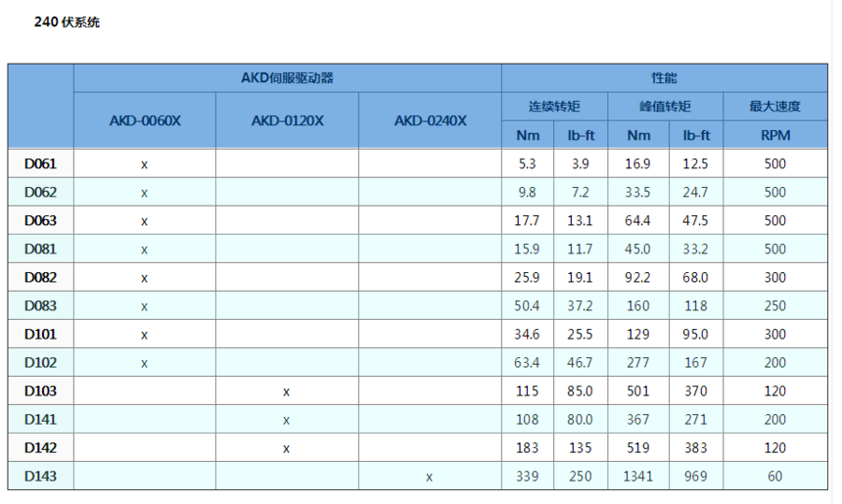The image size is (842, 504).
Task: Select row label D141
Action: [40, 420]
